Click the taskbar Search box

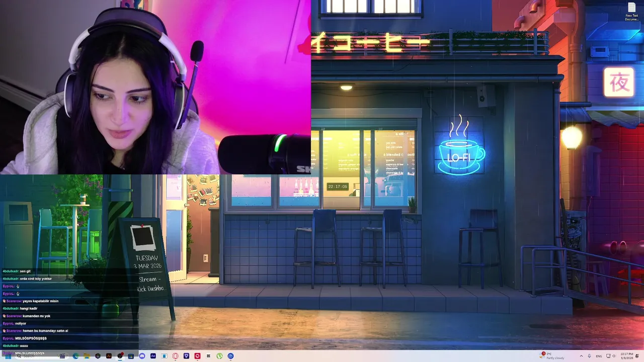[42, 356]
